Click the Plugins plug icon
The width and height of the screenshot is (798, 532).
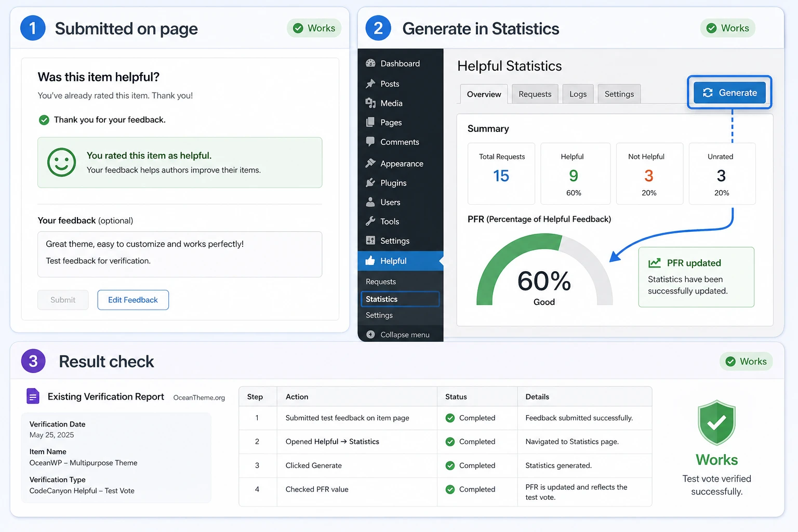[370, 182]
